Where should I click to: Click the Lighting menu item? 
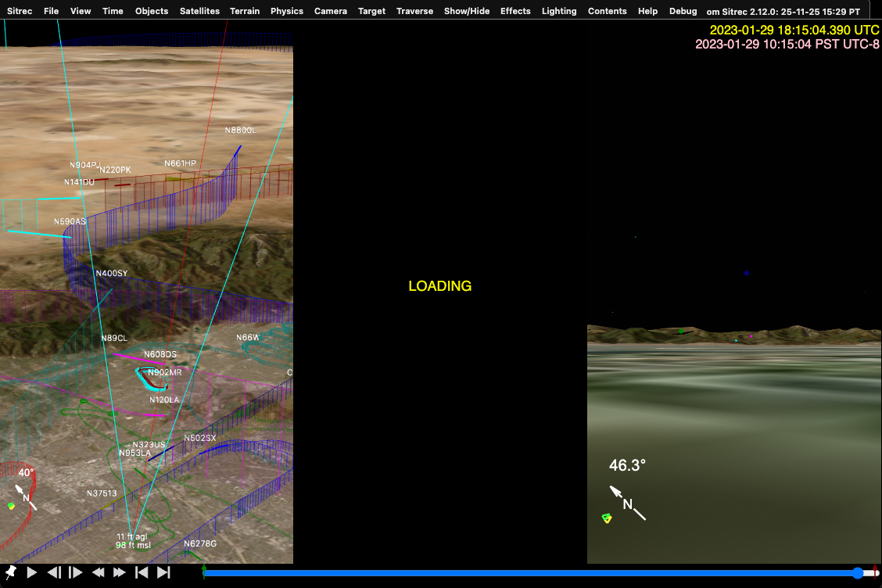click(x=559, y=11)
